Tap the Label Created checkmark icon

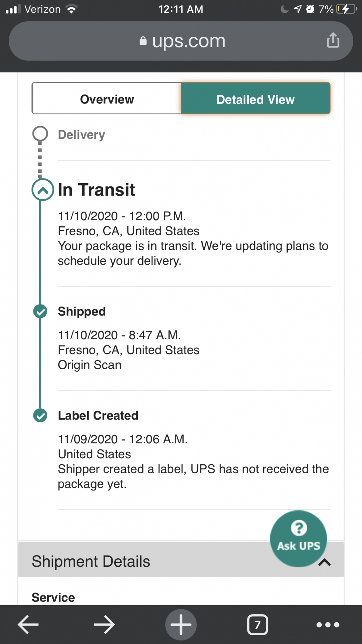[40, 415]
